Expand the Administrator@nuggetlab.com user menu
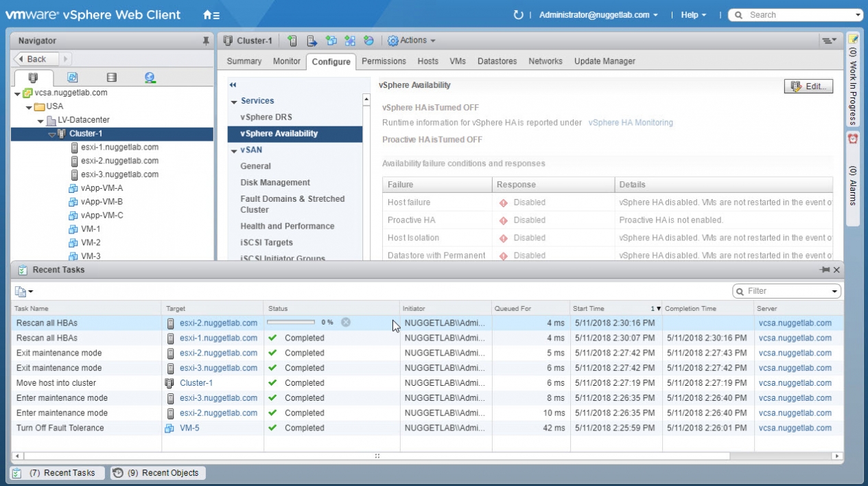868x486 pixels. tap(598, 15)
